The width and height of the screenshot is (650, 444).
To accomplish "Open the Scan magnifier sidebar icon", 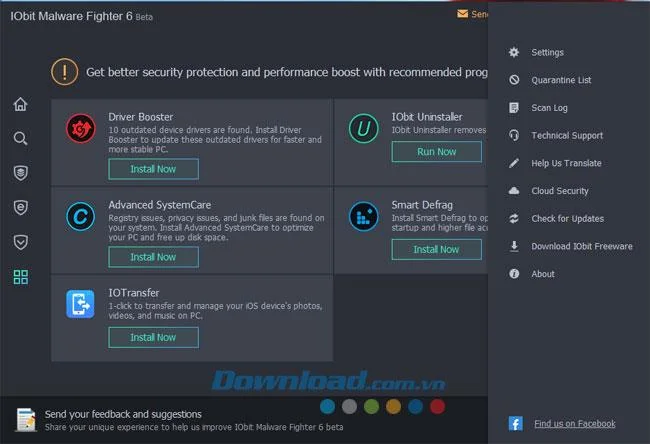I will coord(20,138).
